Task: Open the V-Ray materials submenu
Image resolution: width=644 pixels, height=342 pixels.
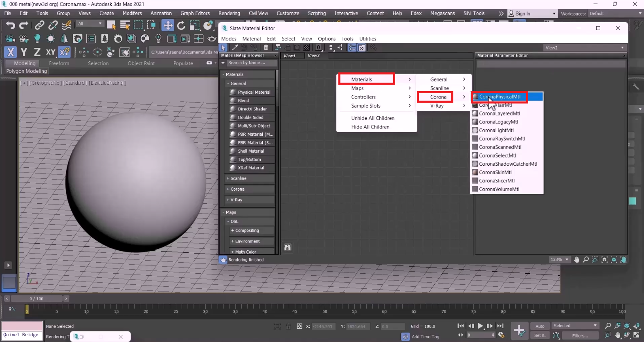Action: click(x=444, y=106)
